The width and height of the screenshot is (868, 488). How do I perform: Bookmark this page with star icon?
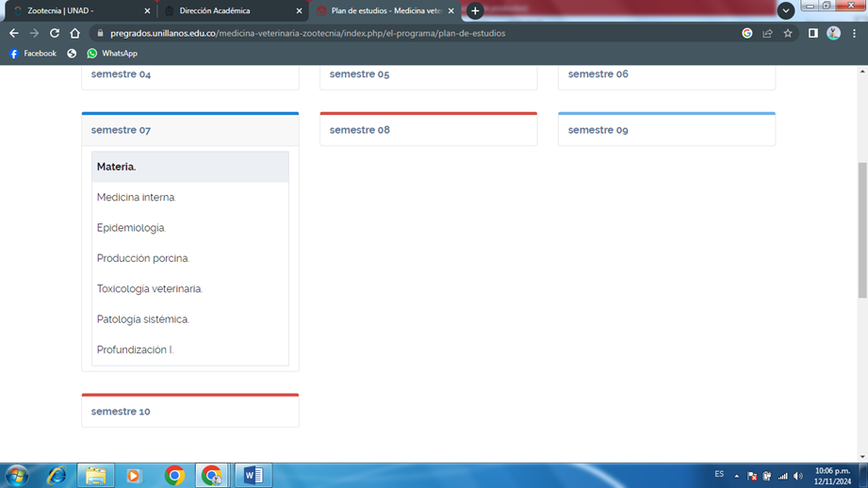pos(788,33)
